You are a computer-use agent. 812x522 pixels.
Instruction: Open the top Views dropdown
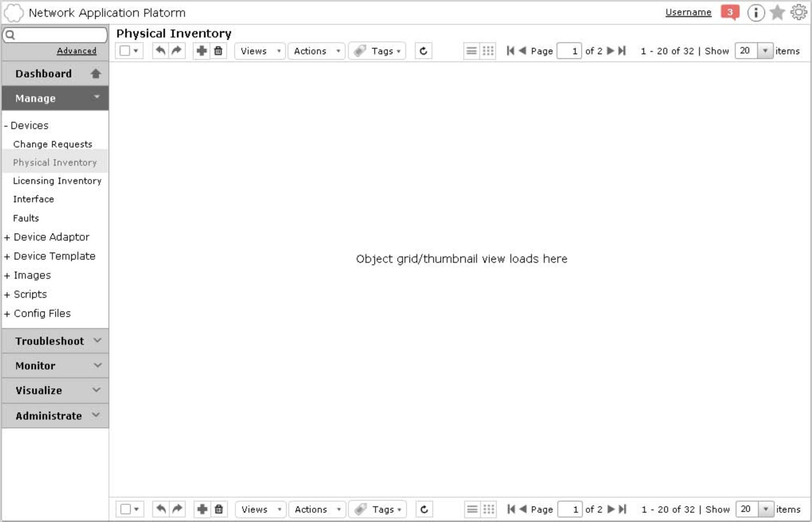[260, 51]
